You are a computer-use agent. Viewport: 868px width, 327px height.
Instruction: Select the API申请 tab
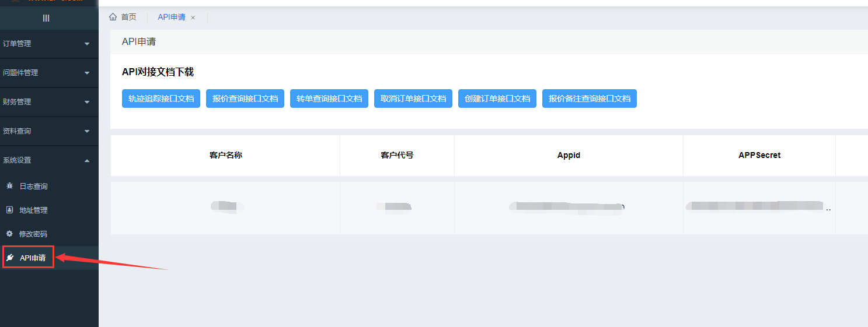click(172, 17)
